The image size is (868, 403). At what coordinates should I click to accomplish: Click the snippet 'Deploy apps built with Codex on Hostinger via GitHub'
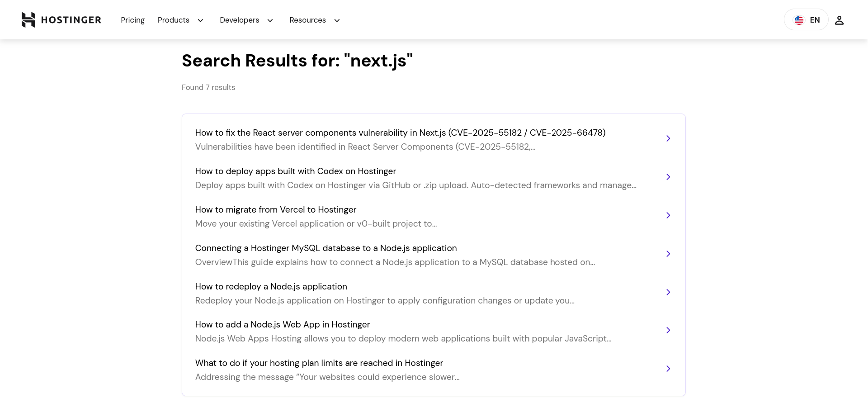[x=416, y=185]
